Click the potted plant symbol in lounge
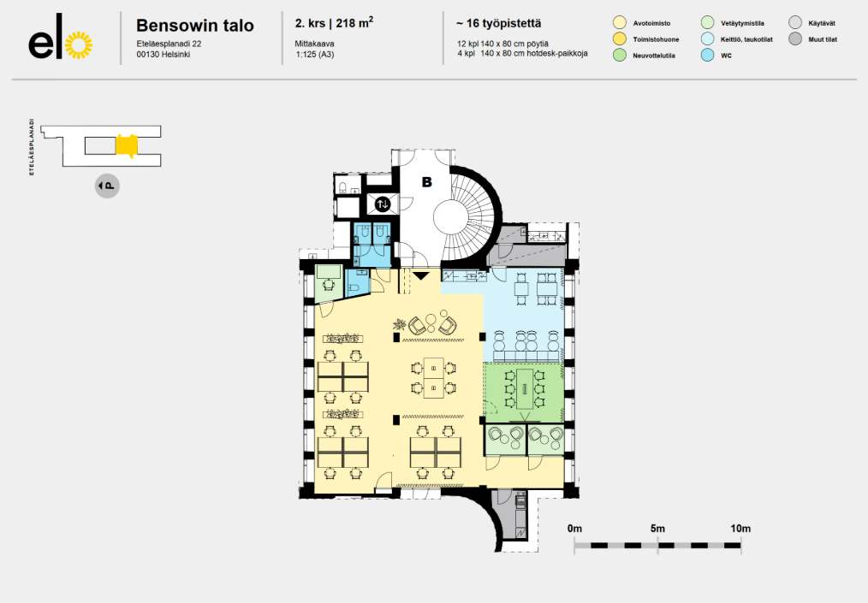The image size is (868, 603). click(x=401, y=323)
